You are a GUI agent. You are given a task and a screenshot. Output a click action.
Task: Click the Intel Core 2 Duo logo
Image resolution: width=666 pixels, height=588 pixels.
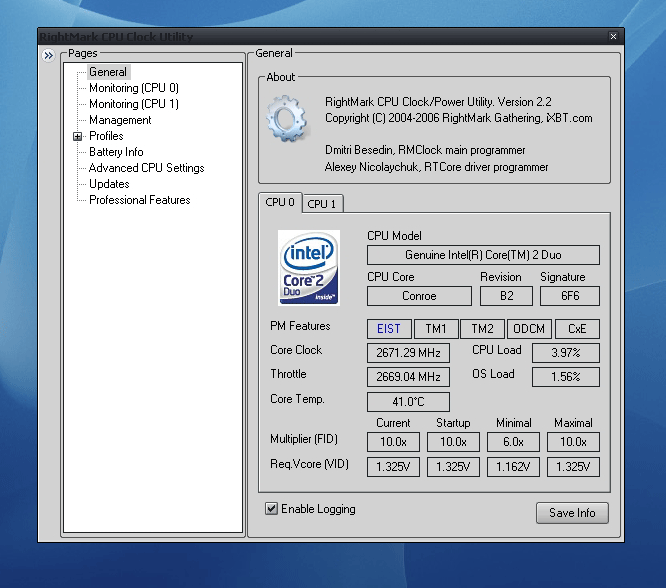tap(309, 268)
